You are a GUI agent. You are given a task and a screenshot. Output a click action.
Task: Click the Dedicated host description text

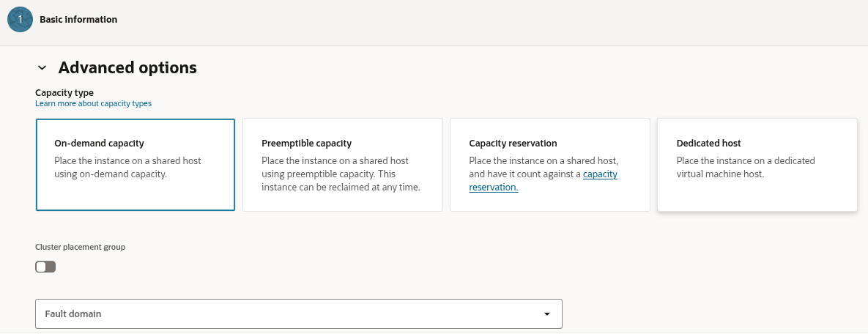pyautogui.click(x=745, y=167)
